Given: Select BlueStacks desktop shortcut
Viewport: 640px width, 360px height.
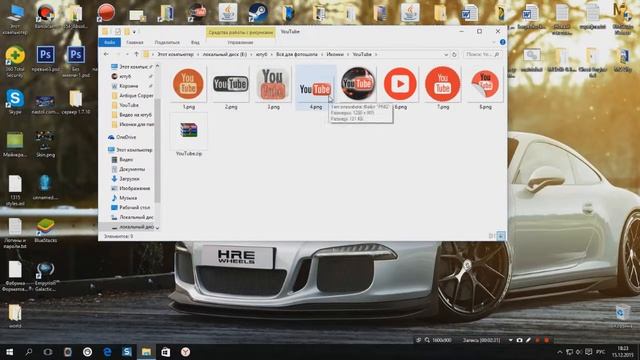Looking at the screenshot, I should 45,231.
